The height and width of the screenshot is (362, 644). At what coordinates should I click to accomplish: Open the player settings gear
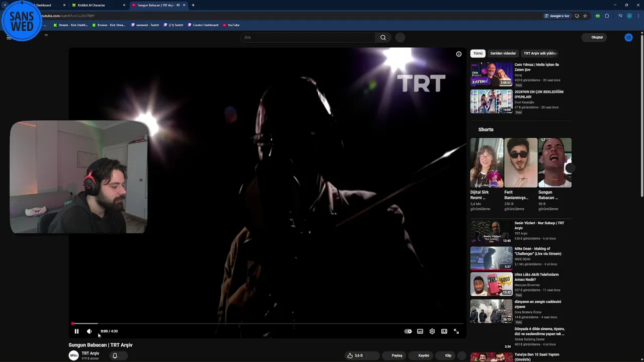click(432, 331)
